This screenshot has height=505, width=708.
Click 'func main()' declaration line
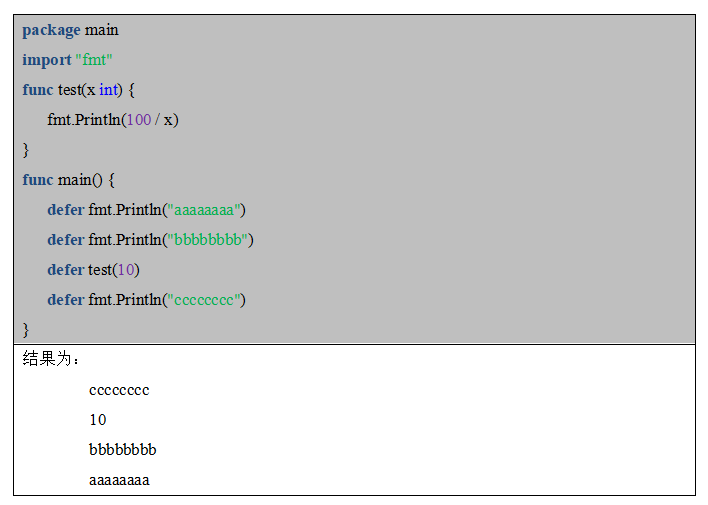pyautogui.click(x=69, y=180)
